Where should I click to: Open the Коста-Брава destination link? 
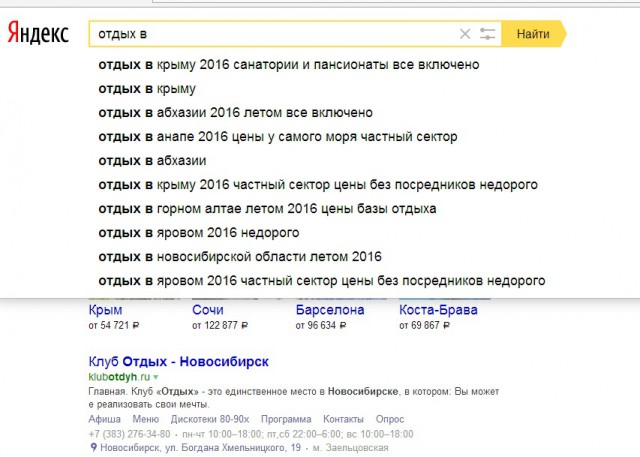click(x=438, y=310)
